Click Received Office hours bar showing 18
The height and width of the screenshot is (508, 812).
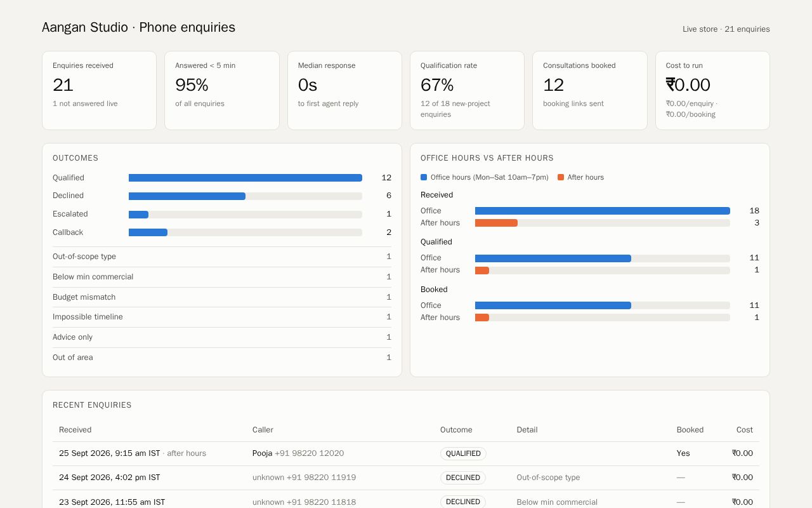[603, 211]
